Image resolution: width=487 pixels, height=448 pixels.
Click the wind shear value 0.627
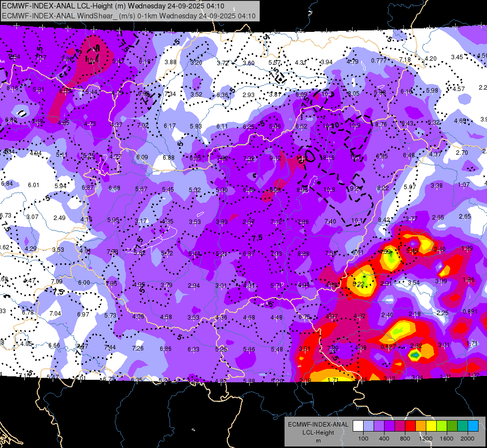[x=388, y=346]
